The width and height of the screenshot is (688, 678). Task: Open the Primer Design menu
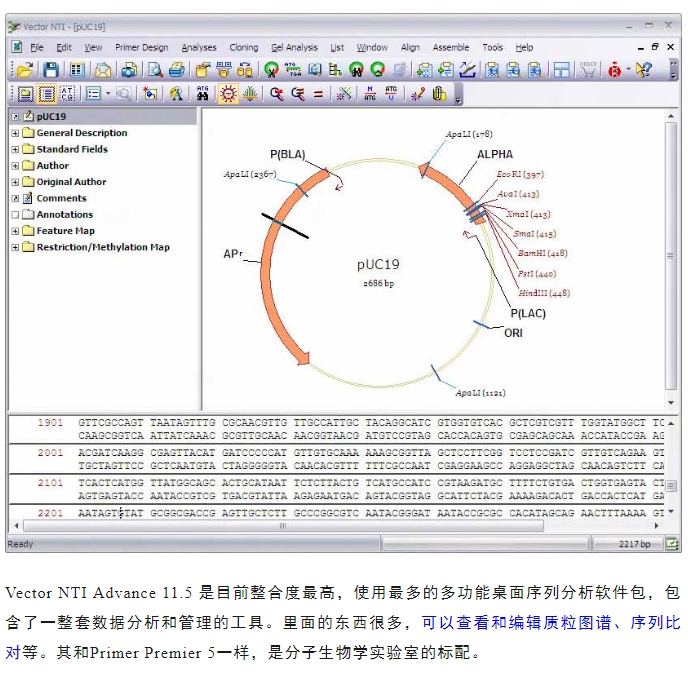pos(142,47)
